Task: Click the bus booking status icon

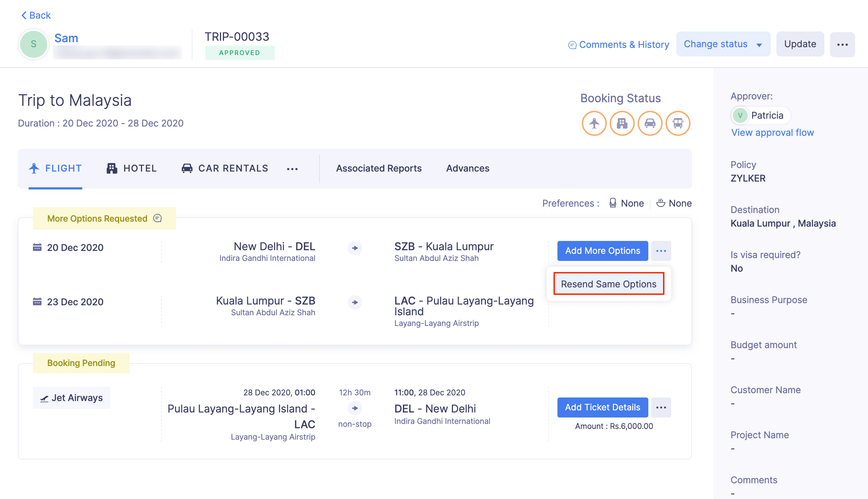Action: [678, 123]
